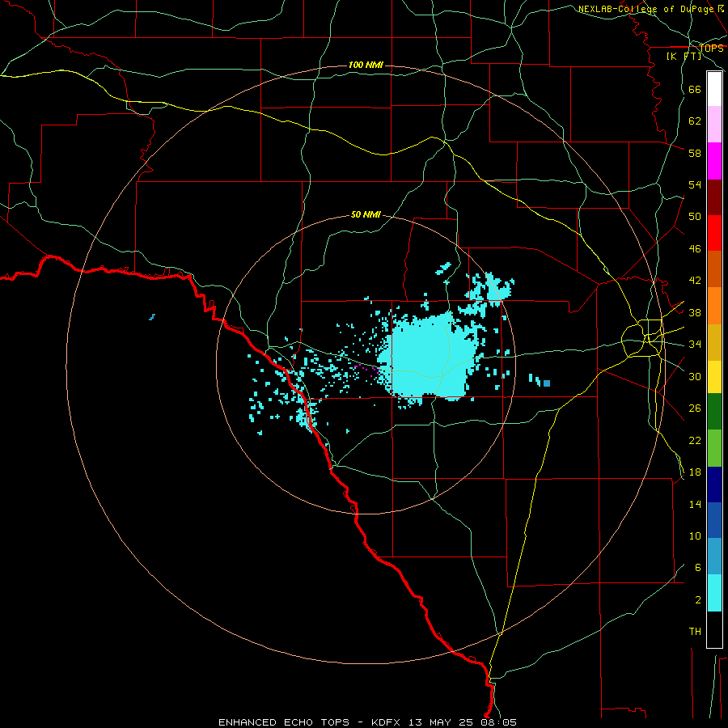Click the '30' legend value
This screenshot has width=728, height=728.
tap(695, 376)
